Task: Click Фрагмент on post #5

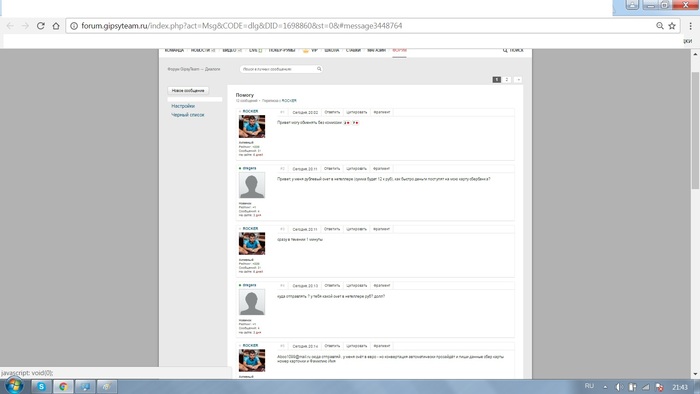Action: point(382,346)
